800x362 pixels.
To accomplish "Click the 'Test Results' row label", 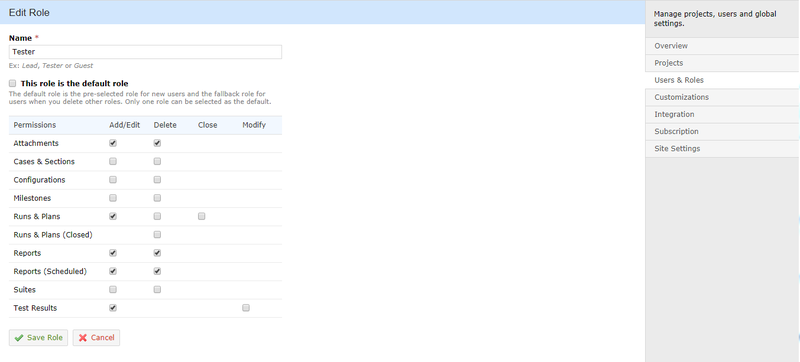I will tap(35, 308).
